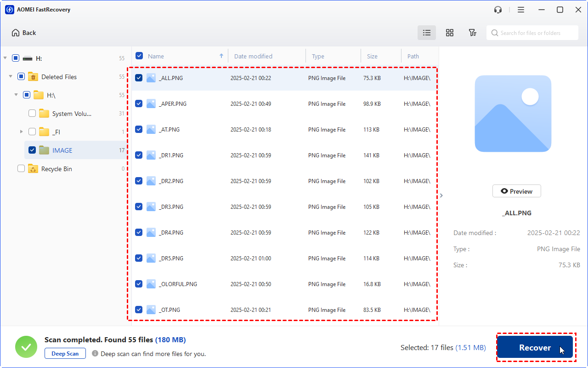
Task: Click the Recover button
Action: click(535, 347)
